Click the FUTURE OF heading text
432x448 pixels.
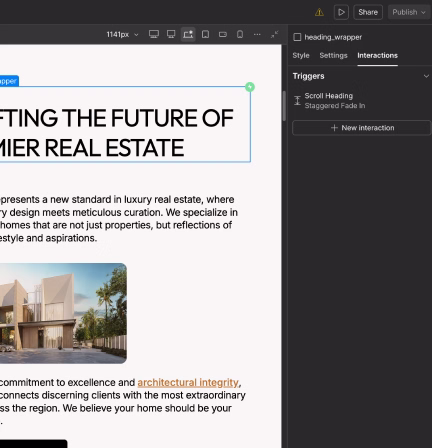point(172,118)
